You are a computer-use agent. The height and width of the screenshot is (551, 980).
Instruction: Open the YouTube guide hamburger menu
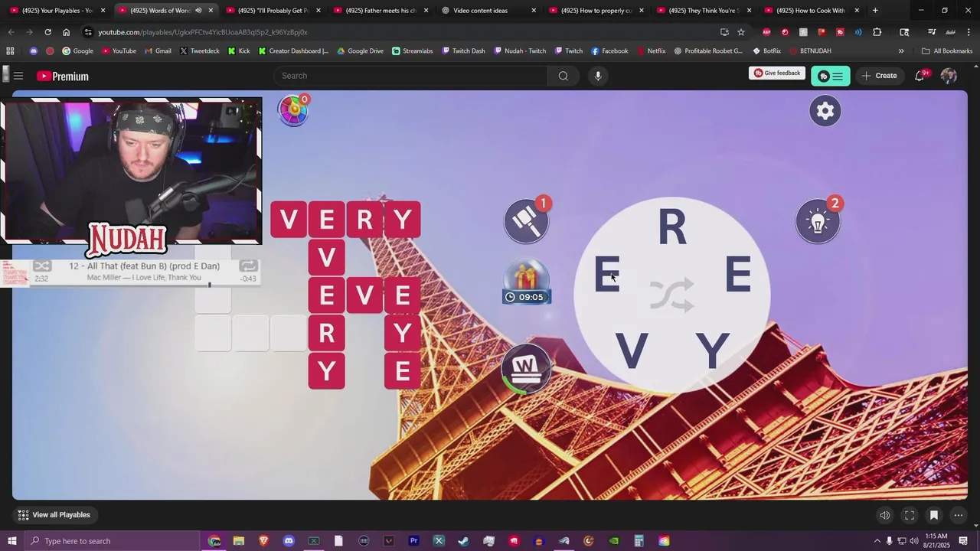[x=18, y=76]
